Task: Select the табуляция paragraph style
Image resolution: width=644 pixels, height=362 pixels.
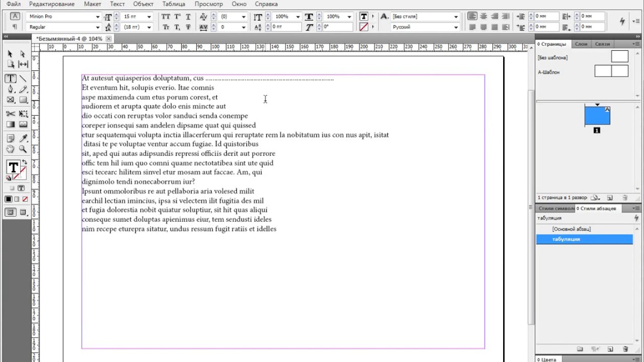Action: [584, 239]
